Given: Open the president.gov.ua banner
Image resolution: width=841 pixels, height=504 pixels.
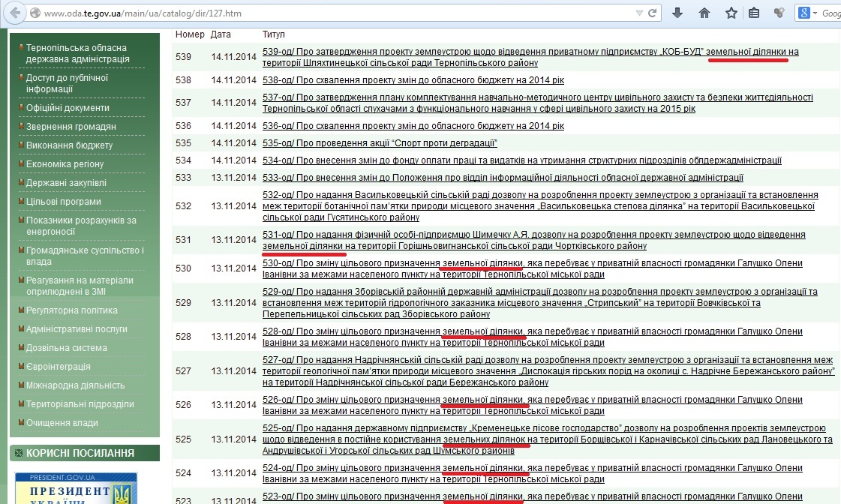Looking at the screenshot, I should (76, 488).
